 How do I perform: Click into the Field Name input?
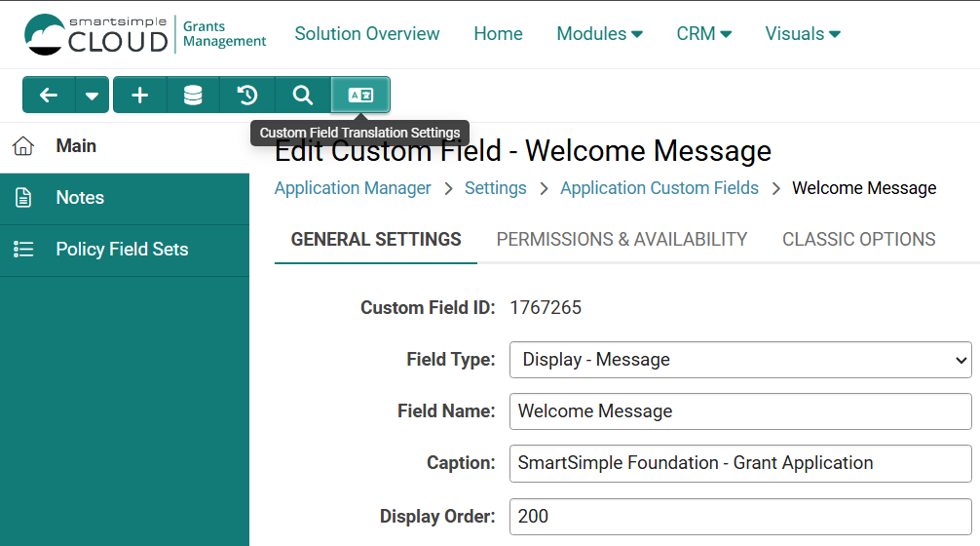click(x=740, y=411)
